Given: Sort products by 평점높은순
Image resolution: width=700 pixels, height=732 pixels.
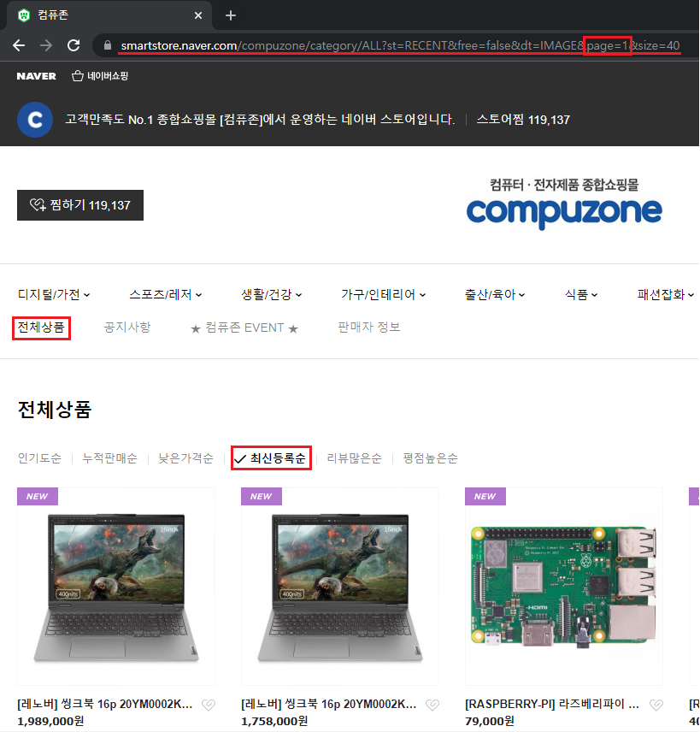Looking at the screenshot, I should click(430, 458).
